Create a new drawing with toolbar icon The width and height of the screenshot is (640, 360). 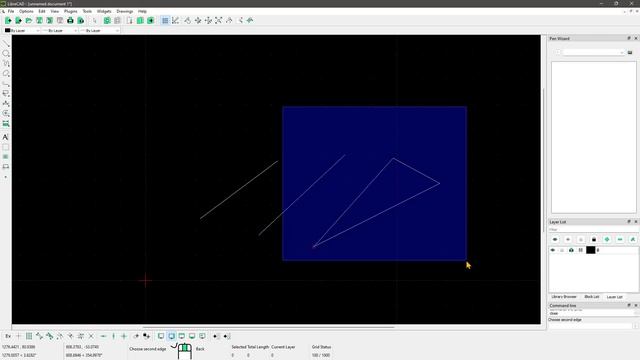(x=8, y=20)
